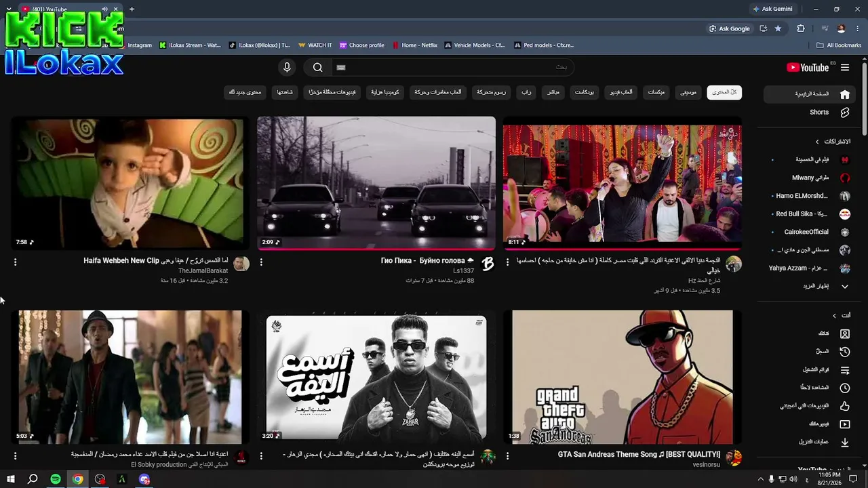
Task: Play the GTA San Andreas thumbnail video
Action: point(623,377)
